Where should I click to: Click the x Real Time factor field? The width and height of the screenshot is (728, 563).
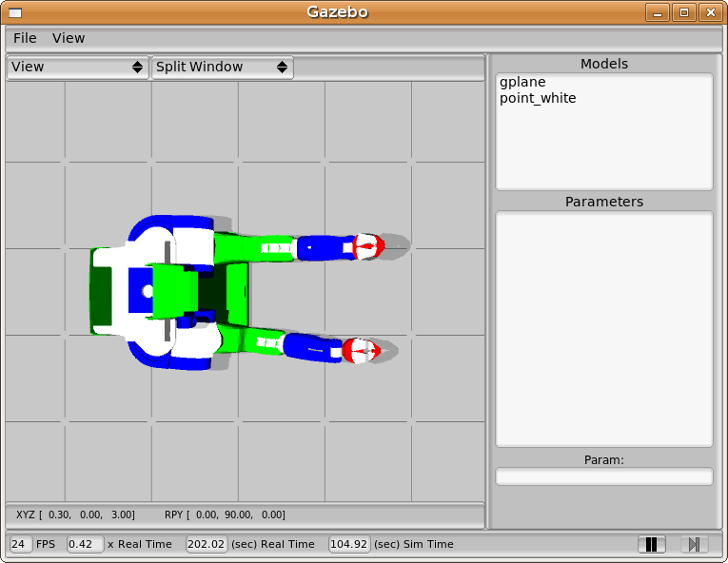click(x=85, y=544)
